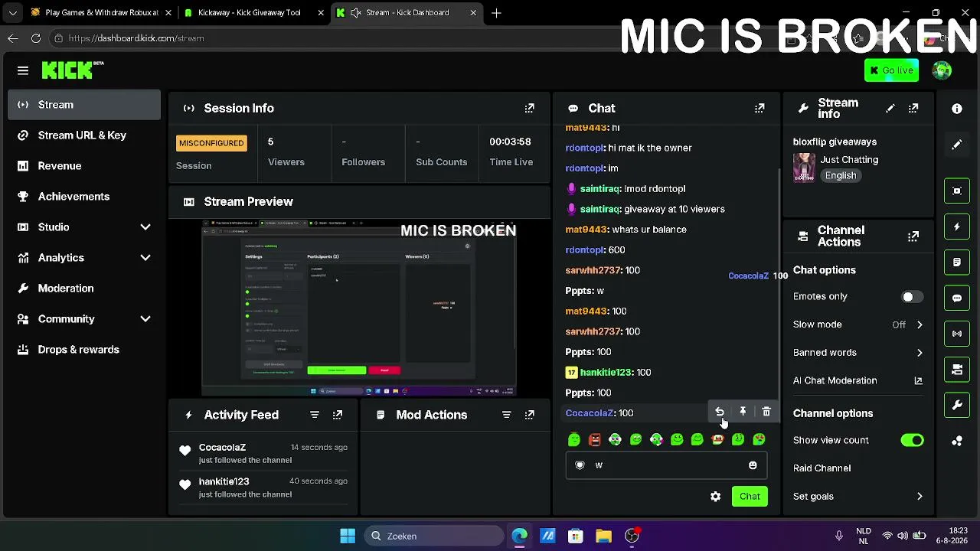980x551 pixels.
Task: Pop out the Channel Actions panel
Action: [x=913, y=236]
